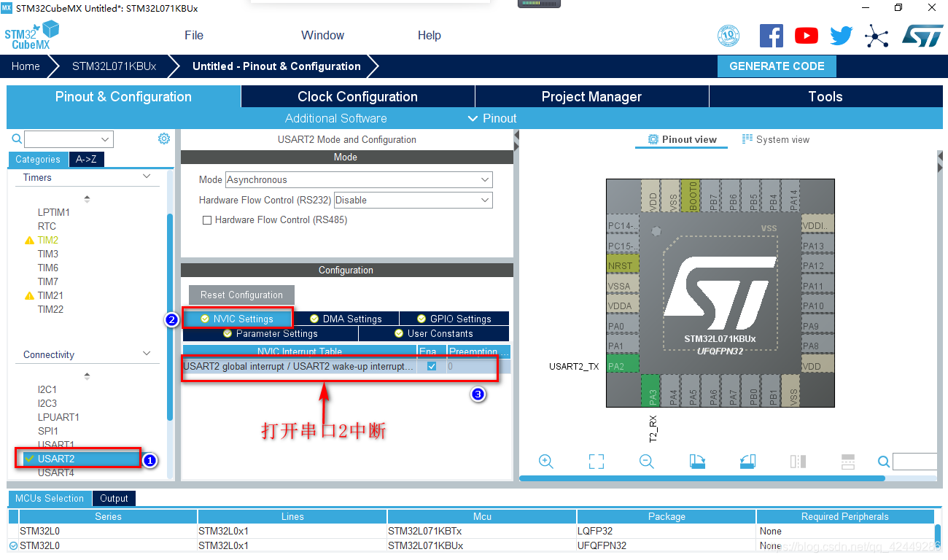Select the STM32L071KBUx row check mark

coord(13,545)
